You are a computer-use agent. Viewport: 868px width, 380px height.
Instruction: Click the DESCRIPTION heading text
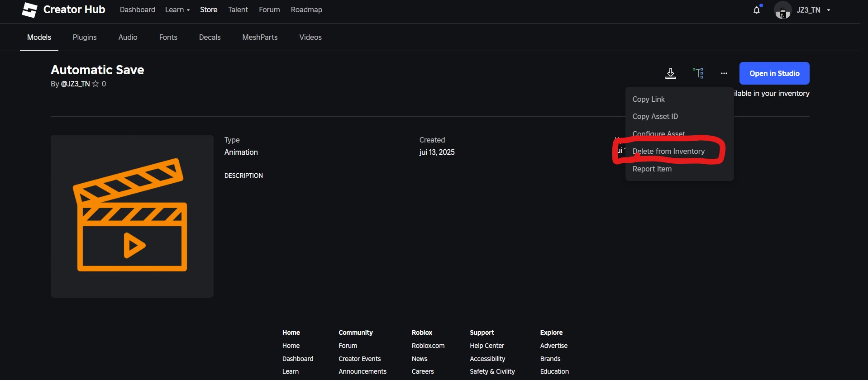243,176
